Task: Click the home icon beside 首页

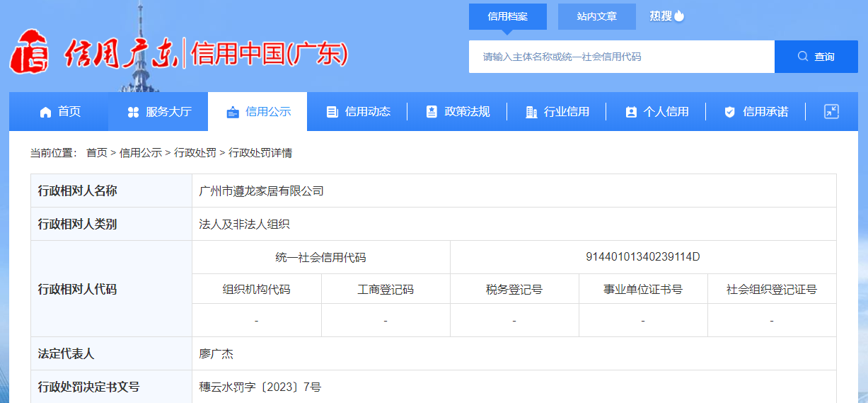Action: click(x=46, y=112)
